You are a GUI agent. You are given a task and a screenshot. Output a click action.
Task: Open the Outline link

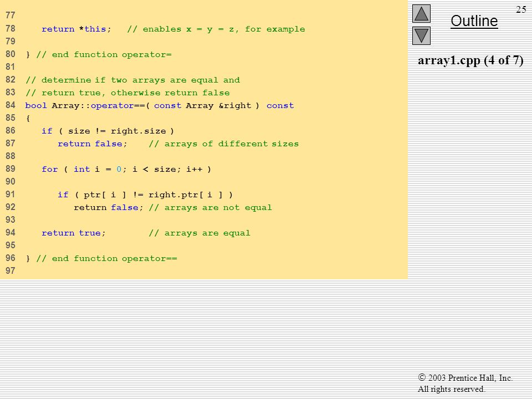(x=474, y=21)
